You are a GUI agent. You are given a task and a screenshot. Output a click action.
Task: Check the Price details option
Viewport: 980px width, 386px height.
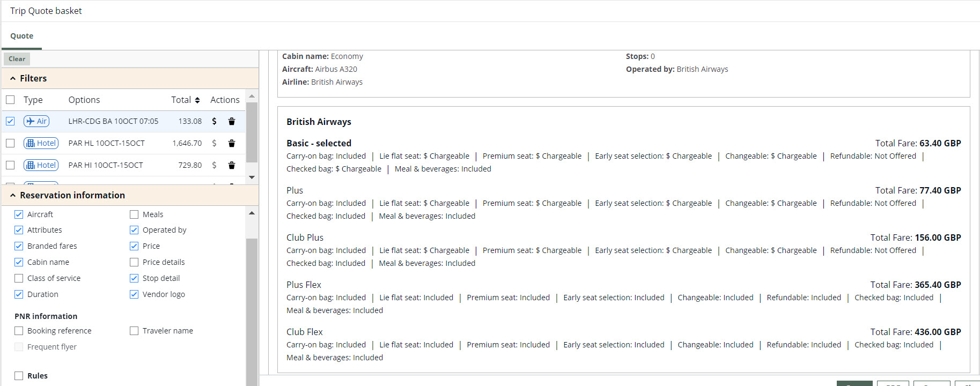point(134,262)
